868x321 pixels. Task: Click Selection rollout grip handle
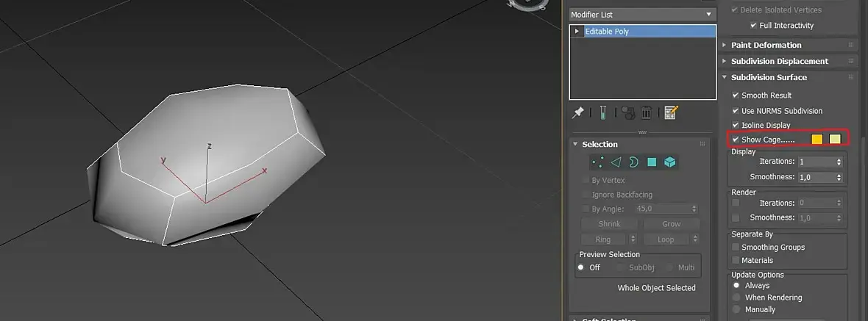702,144
